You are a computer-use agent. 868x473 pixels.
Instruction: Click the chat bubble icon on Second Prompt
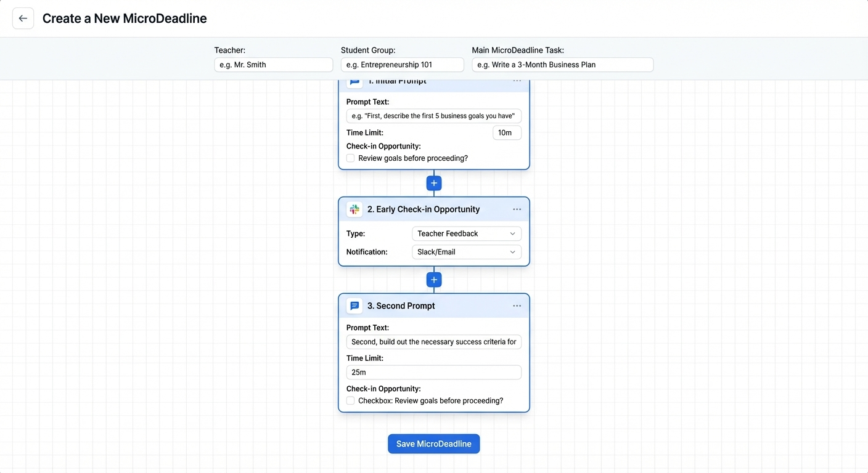(354, 305)
